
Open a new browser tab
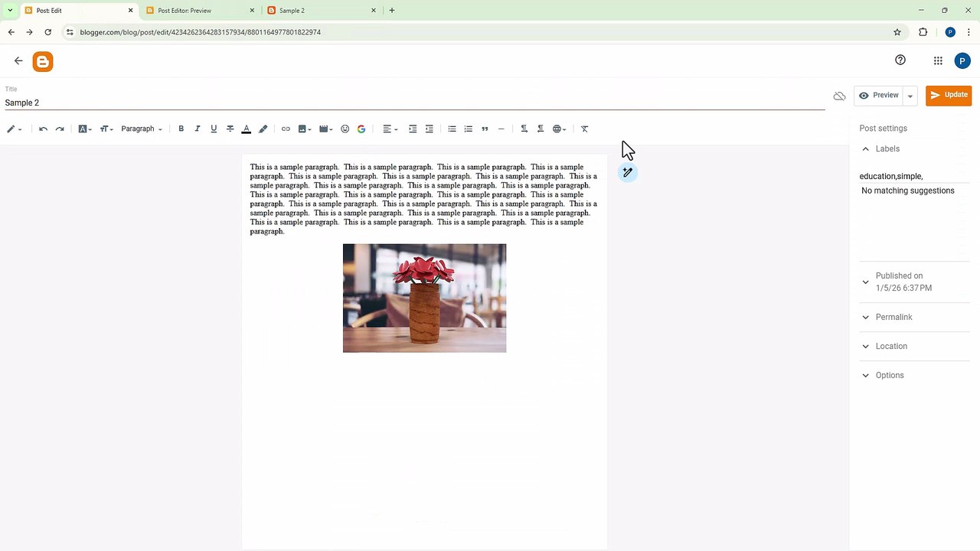392,11
